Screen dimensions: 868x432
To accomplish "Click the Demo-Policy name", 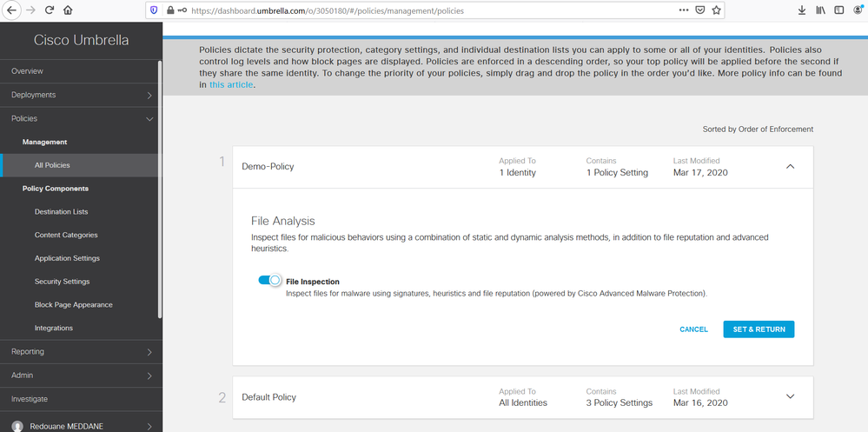I will tap(268, 166).
